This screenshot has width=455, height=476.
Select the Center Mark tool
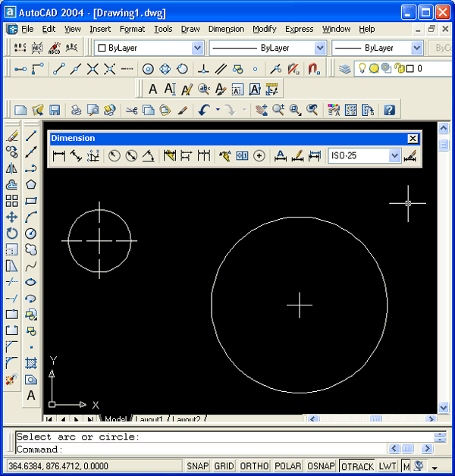click(259, 156)
